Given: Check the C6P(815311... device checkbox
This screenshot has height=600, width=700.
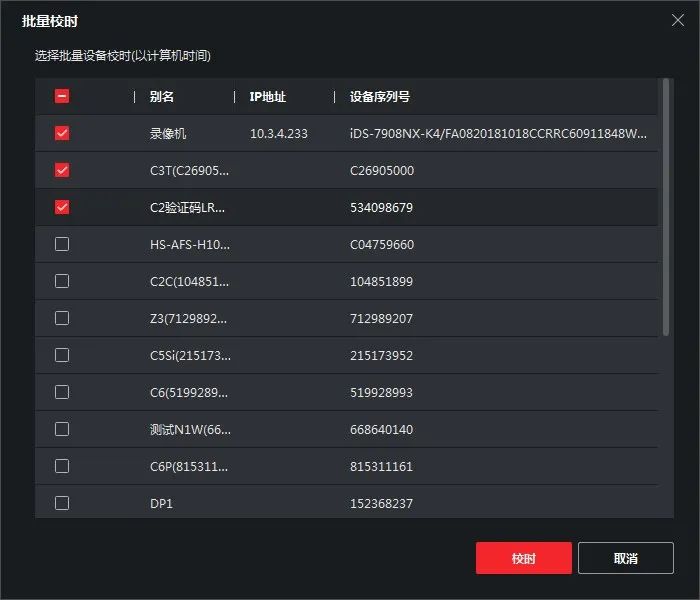Looking at the screenshot, I should [x=62, y=466].
